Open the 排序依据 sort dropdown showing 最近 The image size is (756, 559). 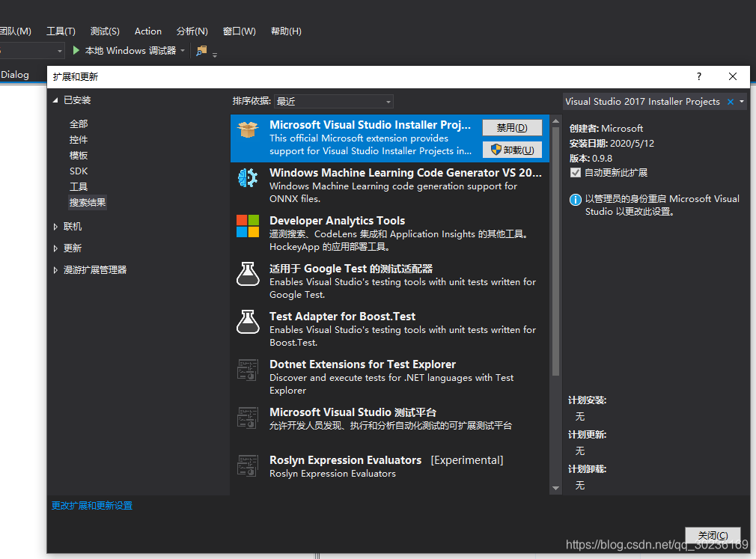[x=387, y=101]
